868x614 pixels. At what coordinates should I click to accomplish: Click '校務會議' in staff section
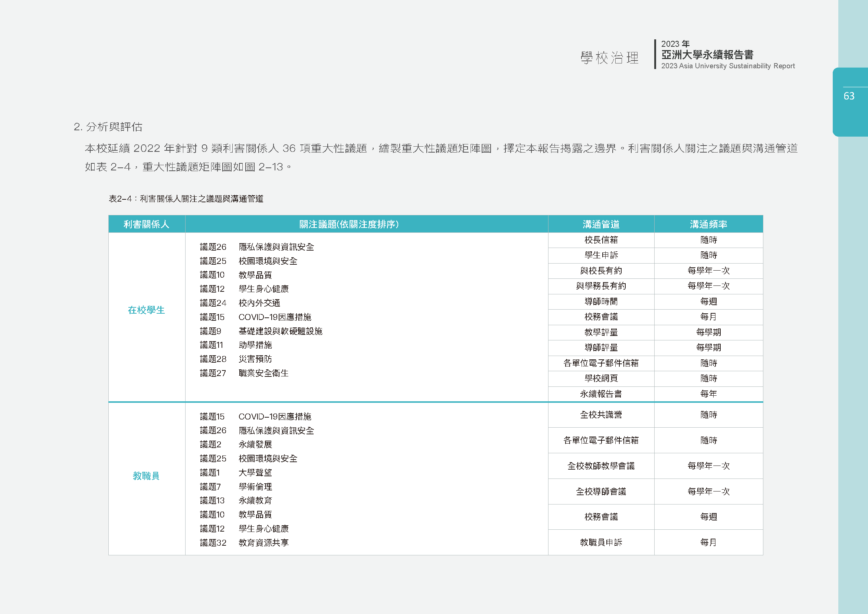coord(601,517)
